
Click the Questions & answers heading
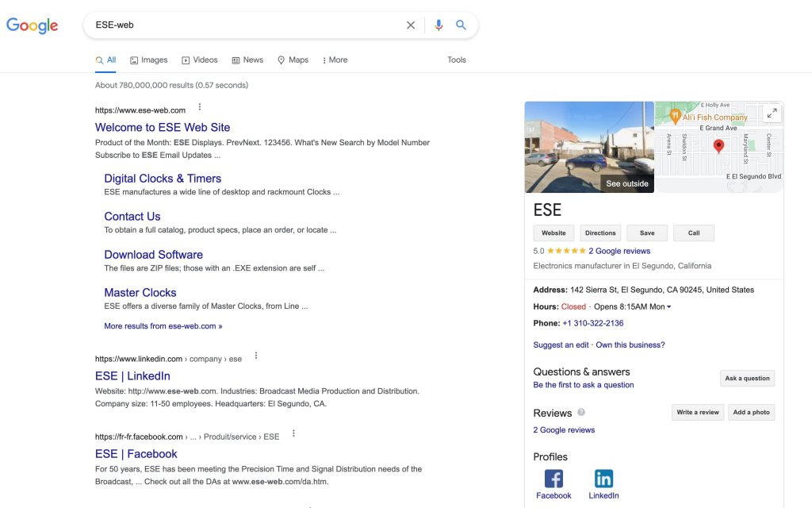pos(581,372)
